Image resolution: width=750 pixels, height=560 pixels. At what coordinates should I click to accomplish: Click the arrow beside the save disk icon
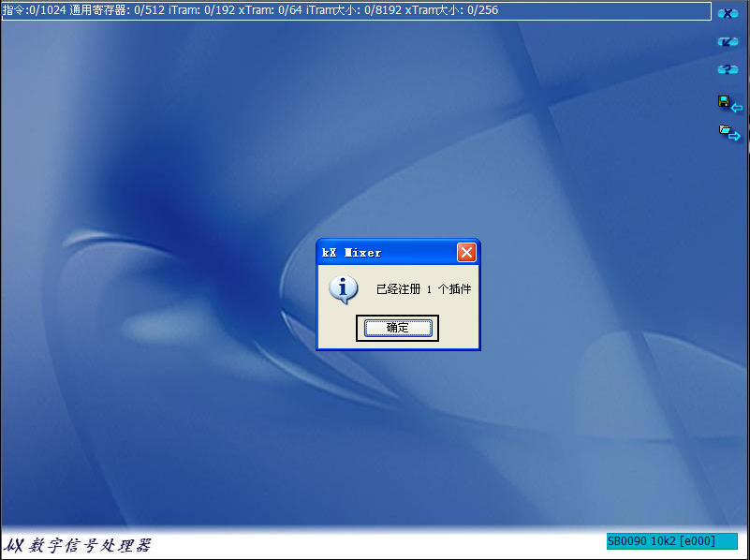tap(738, 106)
